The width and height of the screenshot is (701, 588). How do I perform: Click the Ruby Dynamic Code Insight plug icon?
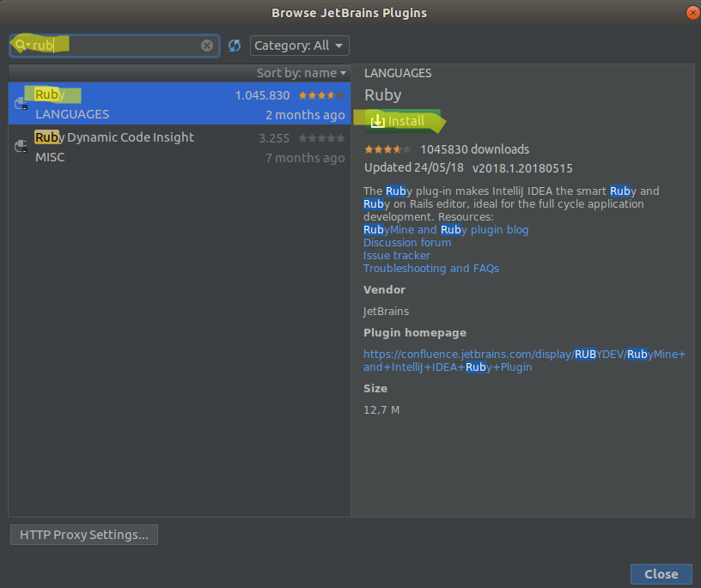point(21,147)
